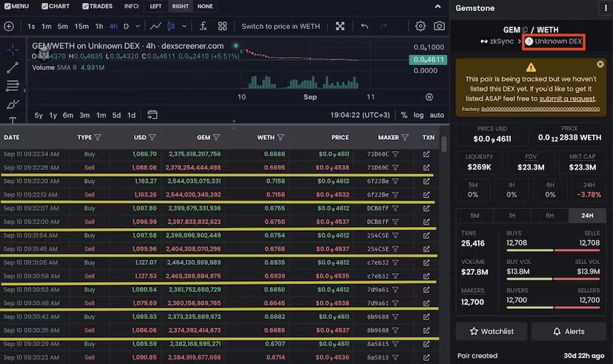The height and width of the screenshot is (364, 613).
Task: Copy GEM token address icon
Action: [x=525, y=30]
